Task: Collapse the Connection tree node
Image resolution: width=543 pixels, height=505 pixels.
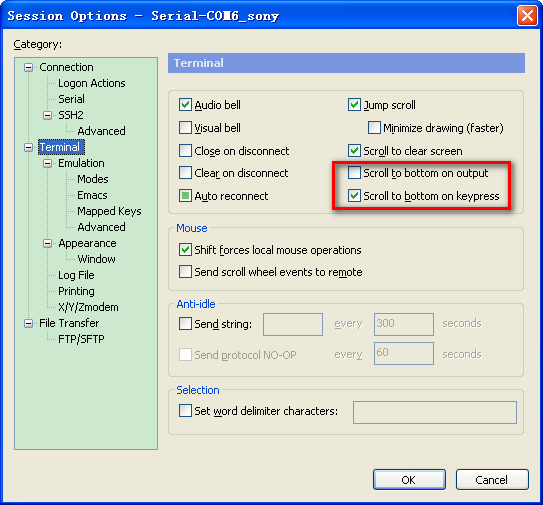Action: pos(28,67)
